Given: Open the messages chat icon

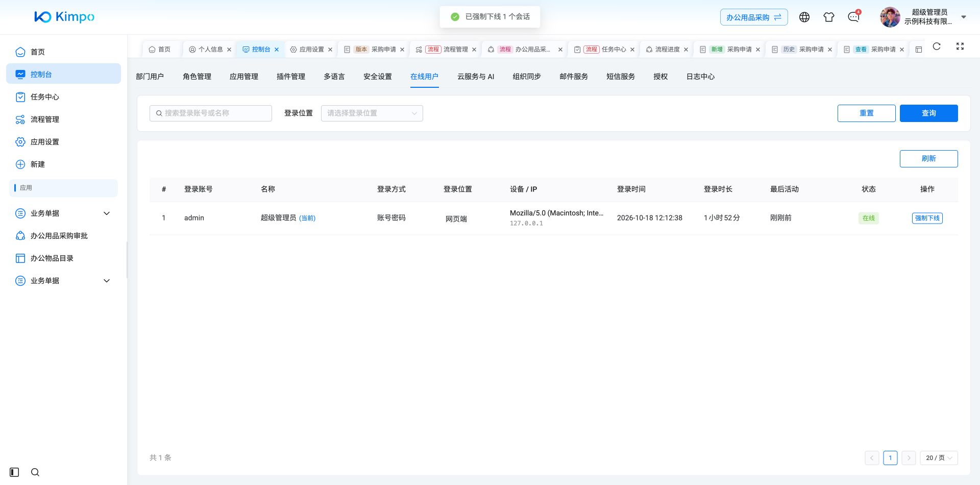Looking at the screenshot, I should click(x=853, y=17).
